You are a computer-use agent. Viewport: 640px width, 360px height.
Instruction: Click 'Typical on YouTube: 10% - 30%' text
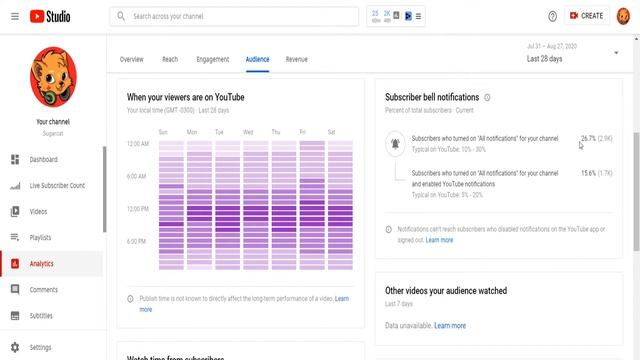[449, 150]
